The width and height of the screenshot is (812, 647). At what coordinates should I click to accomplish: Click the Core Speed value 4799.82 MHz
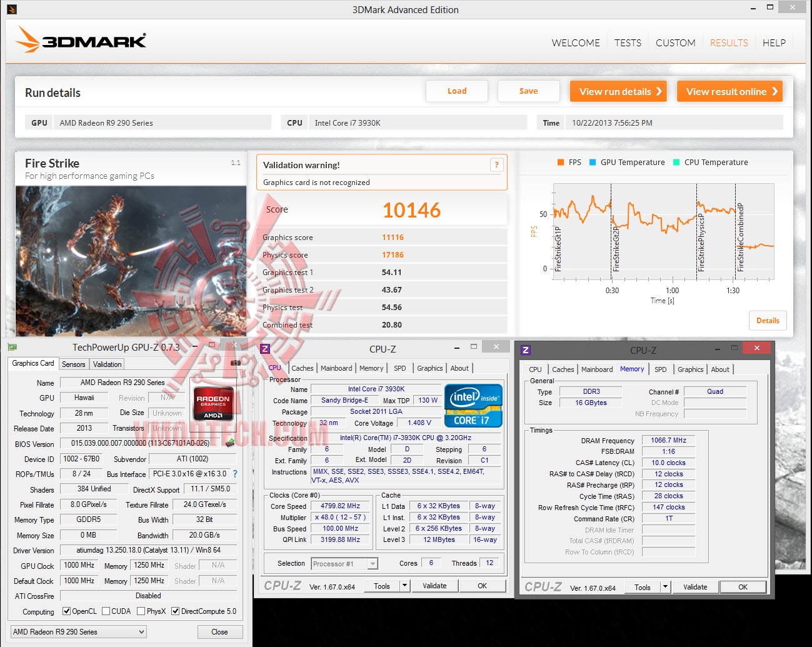pyautogui.click(x=341, y=506)
